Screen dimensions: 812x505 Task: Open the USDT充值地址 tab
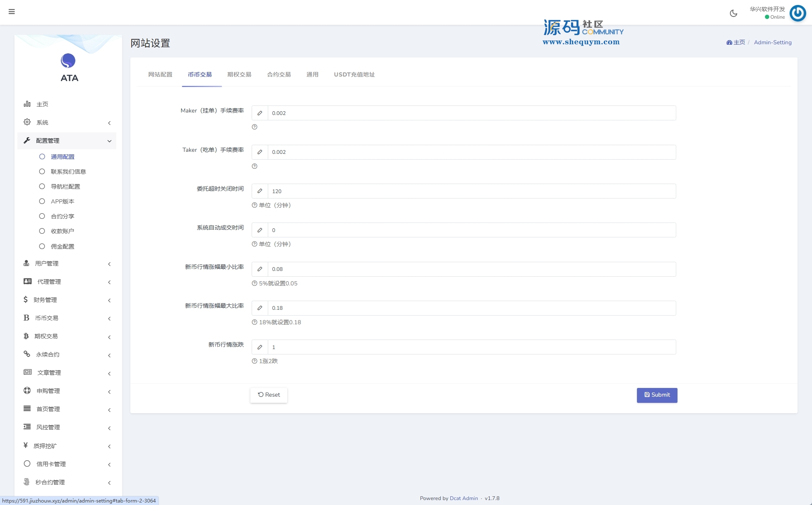point(354,74)
